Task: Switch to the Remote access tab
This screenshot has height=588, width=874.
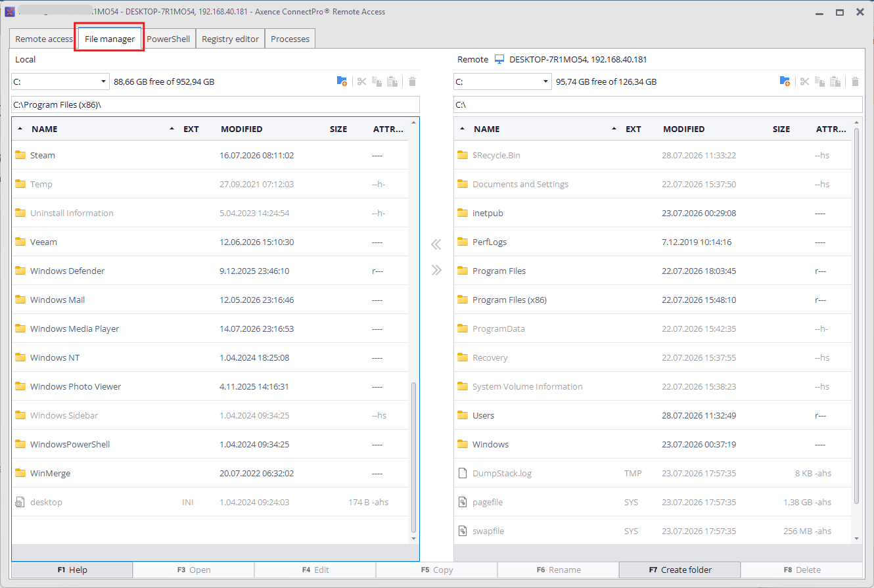Action: point(43,39)
